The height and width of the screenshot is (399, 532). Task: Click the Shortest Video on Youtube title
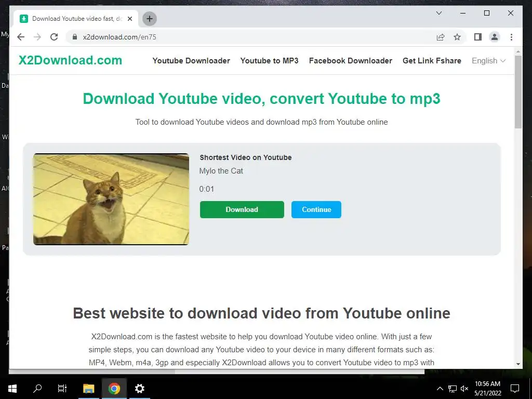[x=246, y=157]
